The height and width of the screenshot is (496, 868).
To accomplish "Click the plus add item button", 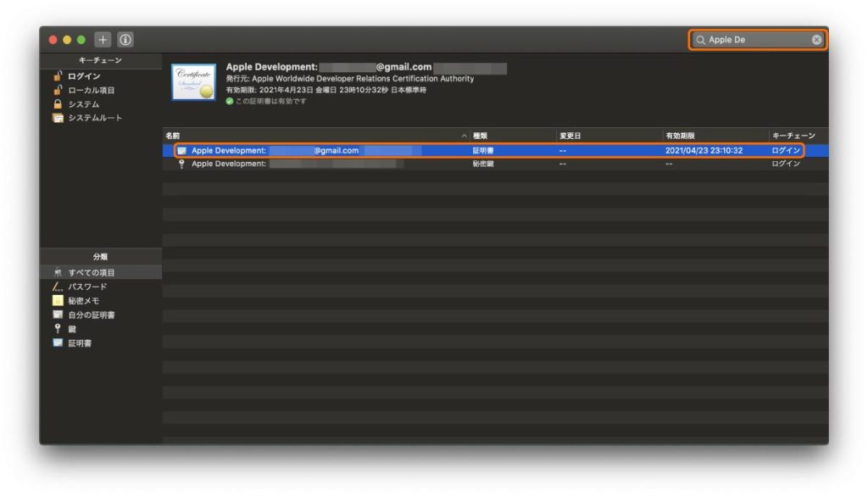I will 103,40.
